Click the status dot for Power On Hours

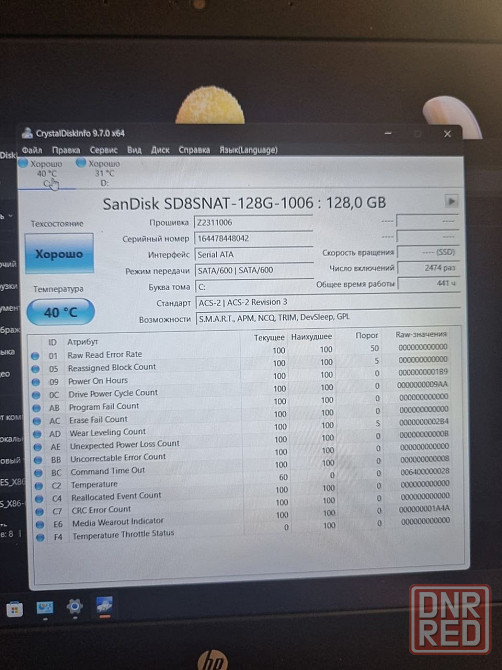pyautogui.click(x=36, y=382)
